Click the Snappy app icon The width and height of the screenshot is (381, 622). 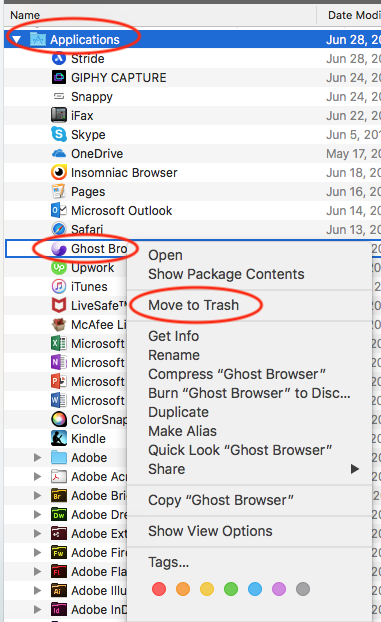[59, 96]
